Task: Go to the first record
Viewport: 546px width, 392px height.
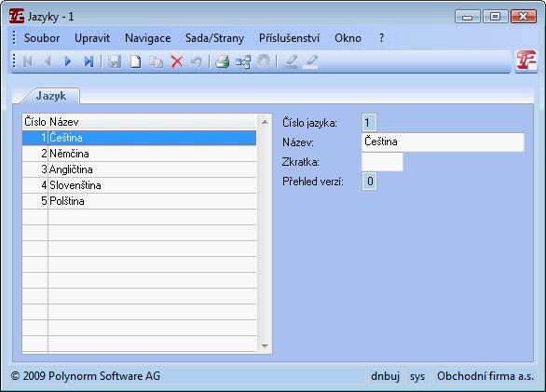Action: click(28, 61)
